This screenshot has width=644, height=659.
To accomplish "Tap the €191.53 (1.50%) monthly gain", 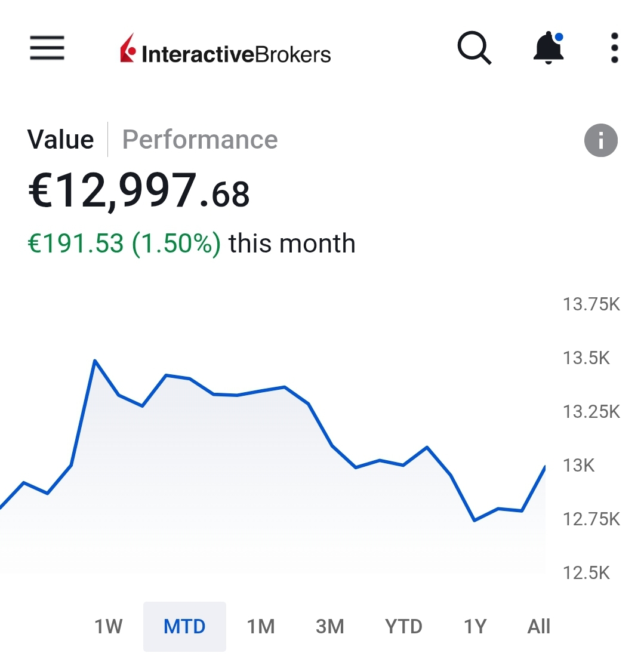I will pos(124,244).
